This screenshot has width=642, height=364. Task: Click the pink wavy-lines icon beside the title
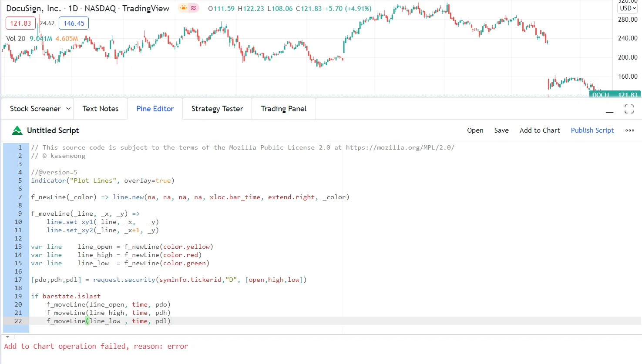point(194,8)
